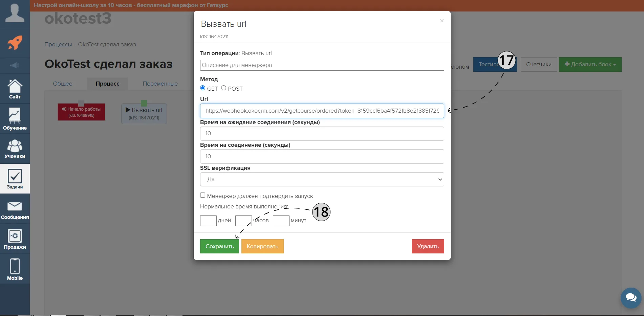This screenshot has width=644, height=316.
Task: Click the green Сохранить button
Action: pos(219,246)
